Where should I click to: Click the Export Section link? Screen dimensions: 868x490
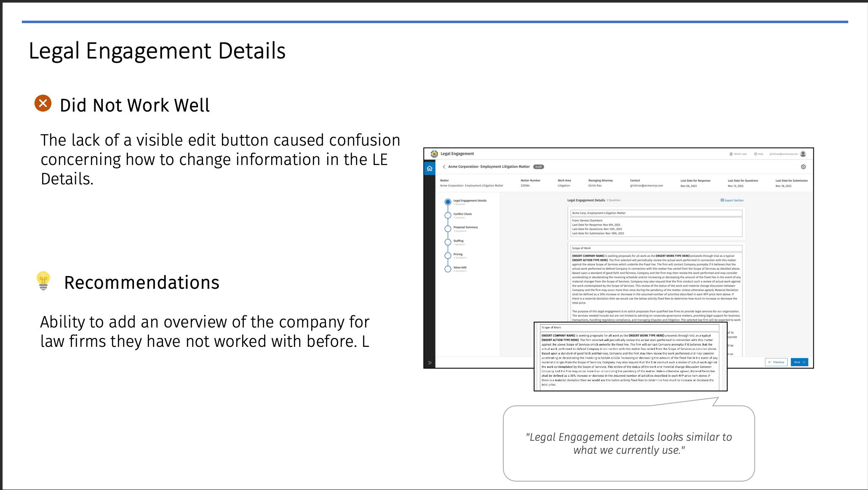tap(732, 200)
